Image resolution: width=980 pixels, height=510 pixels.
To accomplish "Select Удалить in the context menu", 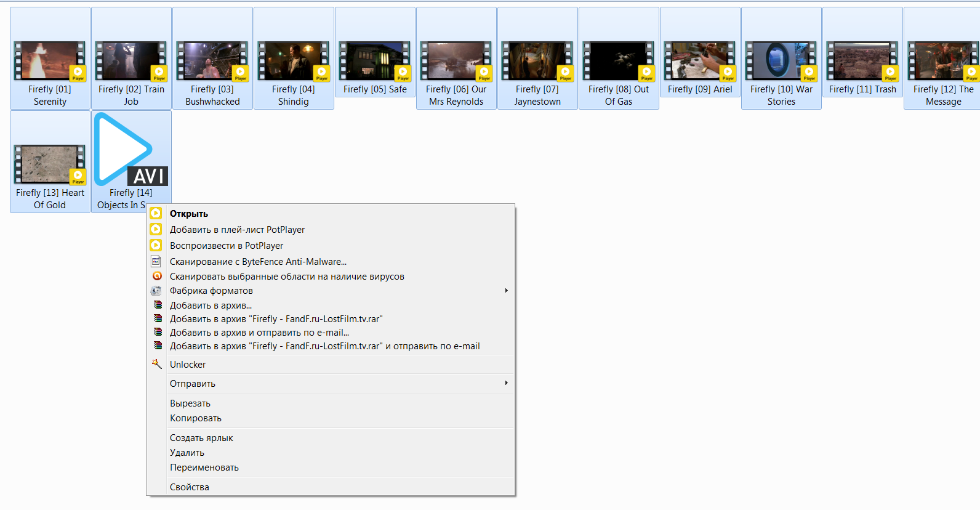I will (x=187, y=453).
